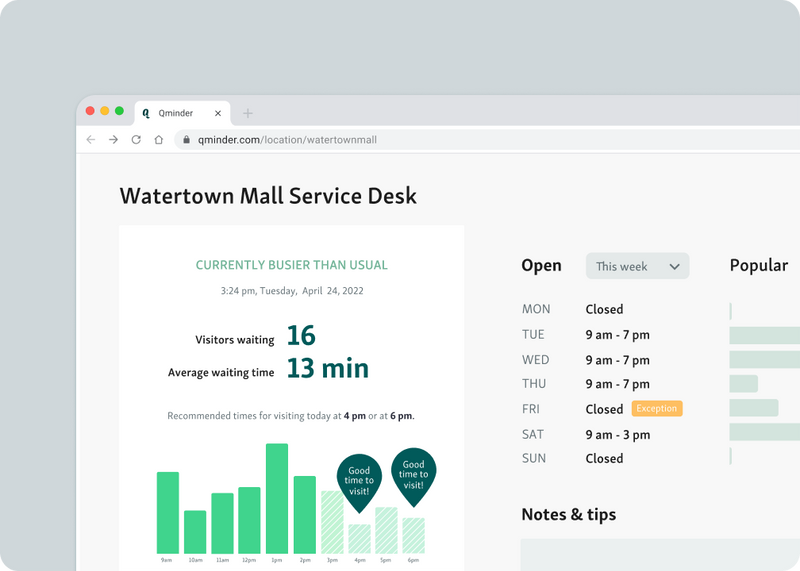Go to browser home icon
Screen dimensions: 800x571
pyautogui.click(x=158, y=140)
